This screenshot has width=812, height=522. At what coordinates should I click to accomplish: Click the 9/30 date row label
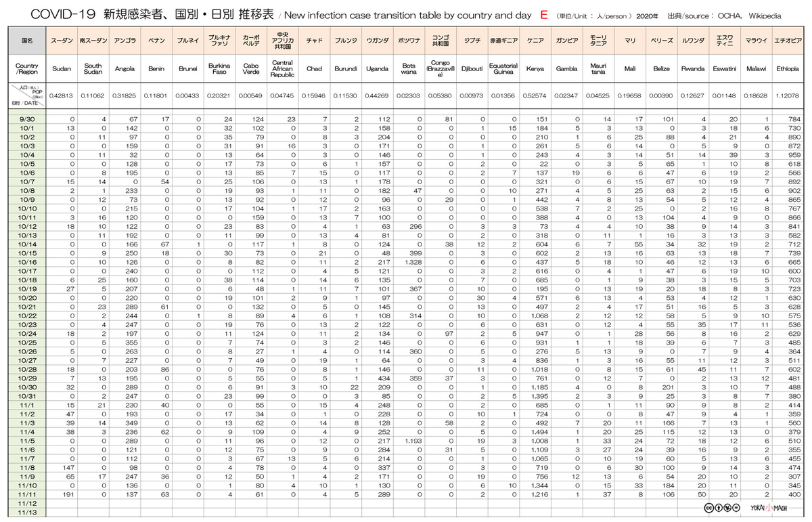[x=27, y=119]
